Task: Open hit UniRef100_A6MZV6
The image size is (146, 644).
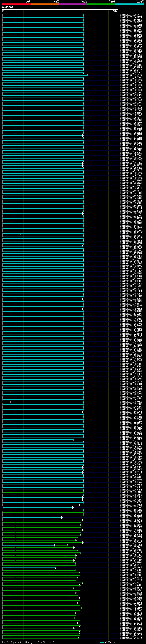Action: [131, 22]
